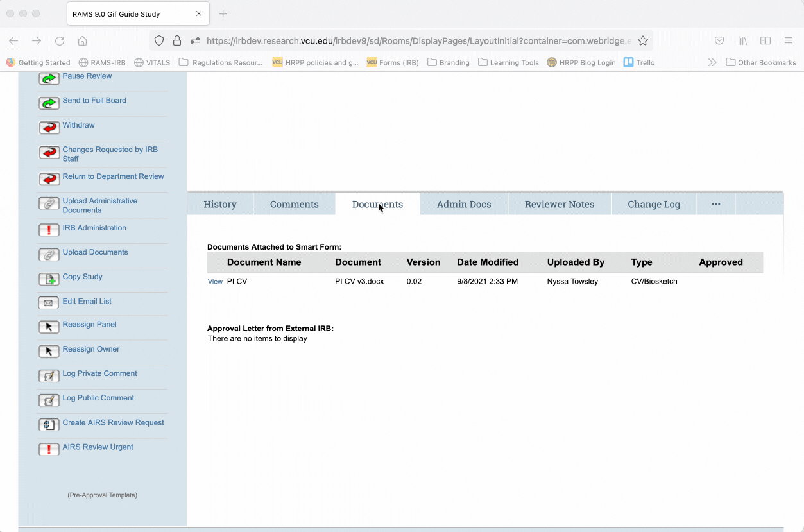804x532 pixels.
Task: Click the Return to Department Review link
Action: pos(113,176)
